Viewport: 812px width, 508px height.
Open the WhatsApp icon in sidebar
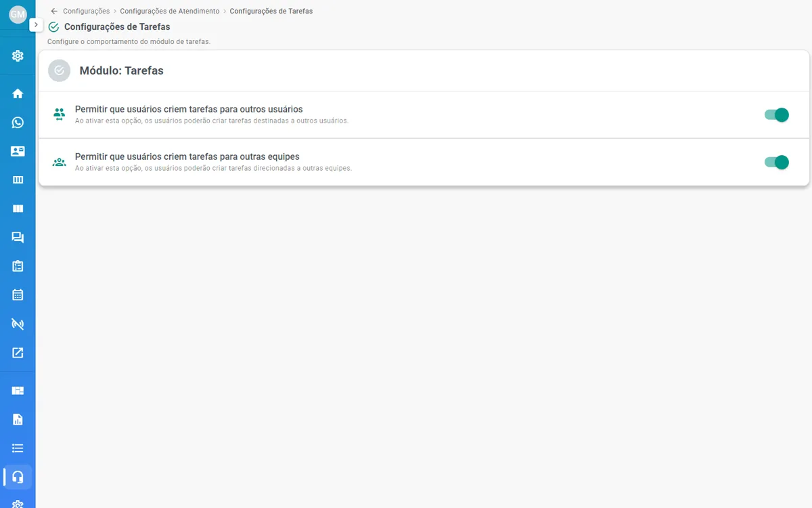coord(18,123)
